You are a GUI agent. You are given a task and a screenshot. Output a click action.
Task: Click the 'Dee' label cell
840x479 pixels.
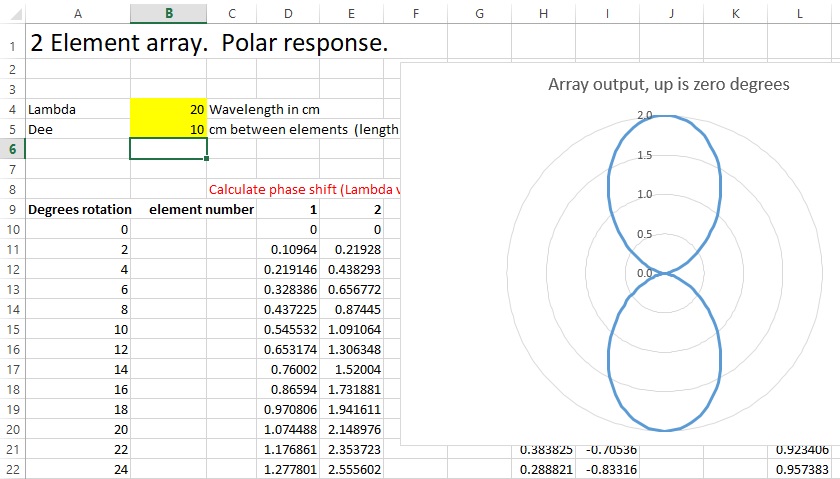[78, 129]
